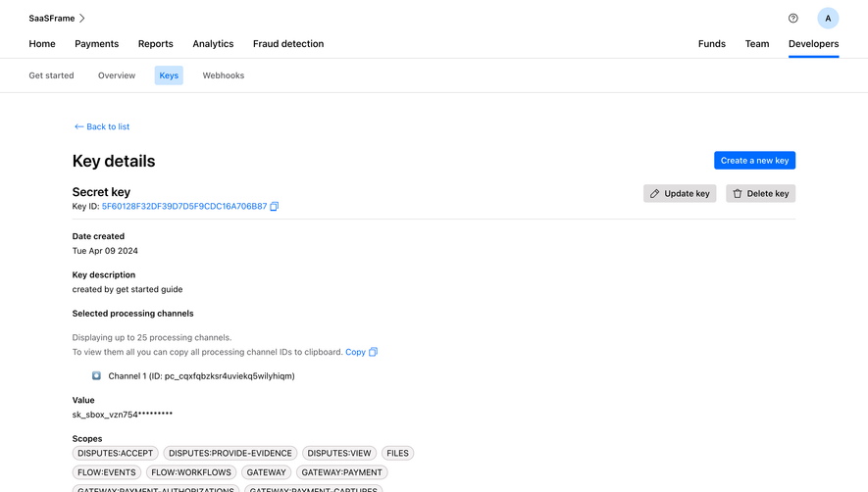Click the Key details heading
The height and width of the screenshot is (492, 868).
(x=114, y=161)
